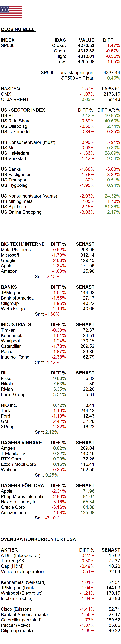Click the US Halvledare sector row
This screenshot has height=644, width=121.
coord(60,153)
